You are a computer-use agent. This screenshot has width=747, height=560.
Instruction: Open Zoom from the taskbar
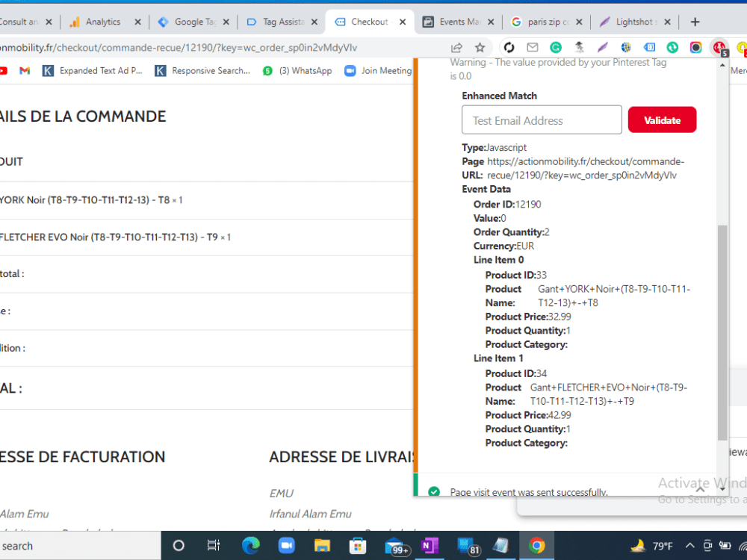(x=286, y=546)
